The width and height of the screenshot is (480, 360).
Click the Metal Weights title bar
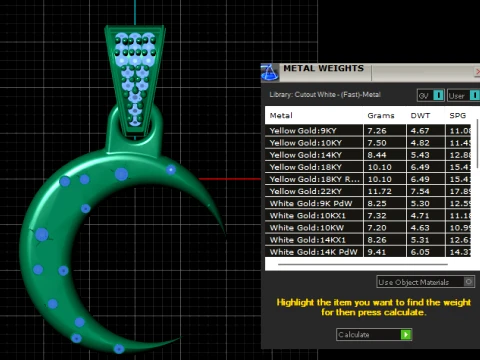coord(370,72)
